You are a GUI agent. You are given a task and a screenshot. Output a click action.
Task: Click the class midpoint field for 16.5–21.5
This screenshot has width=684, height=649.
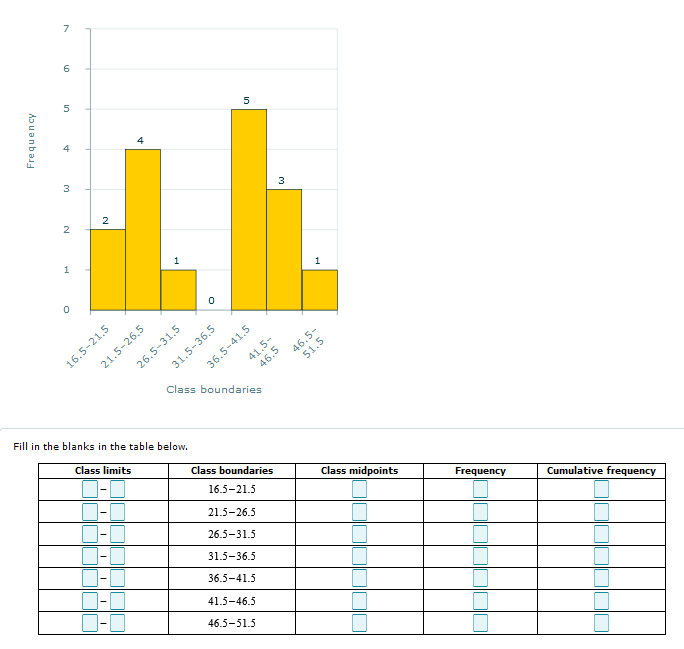click(359, 489)
